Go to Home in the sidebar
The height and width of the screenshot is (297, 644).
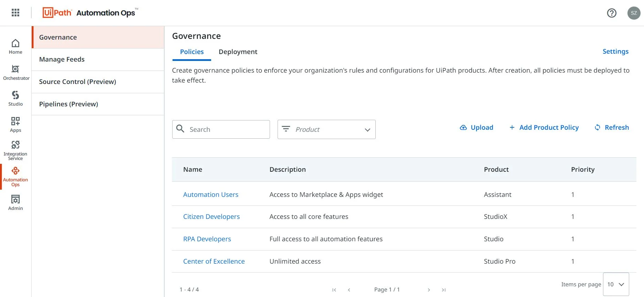tap(15, 47)
